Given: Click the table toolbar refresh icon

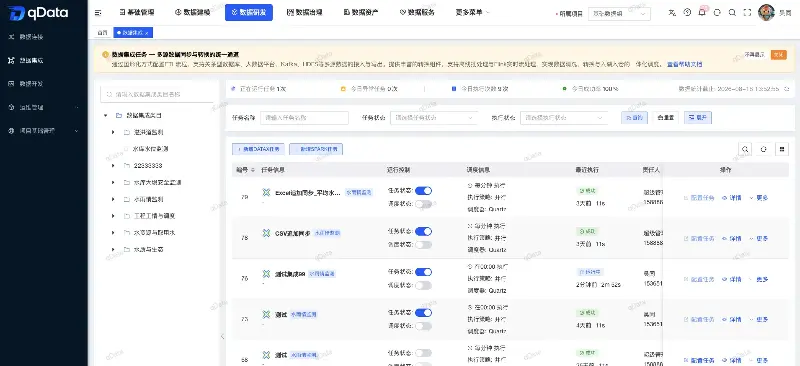Looking at the screenshot, I should point(764,149).
